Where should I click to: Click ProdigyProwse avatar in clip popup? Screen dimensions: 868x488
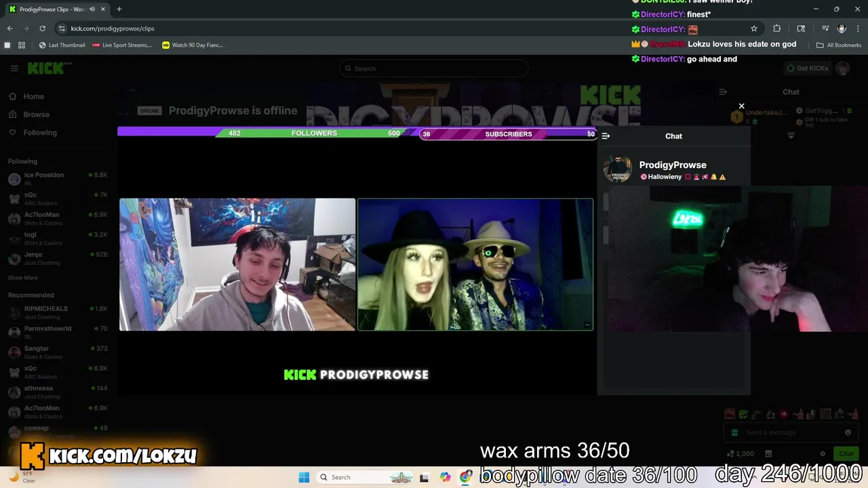(x=617, y=169)
